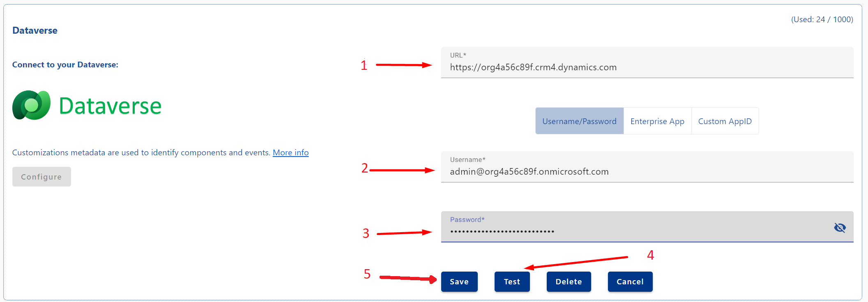Switch to the Enterprise App tab
This screenshot has width=868, height=302.
click(657, 121)
